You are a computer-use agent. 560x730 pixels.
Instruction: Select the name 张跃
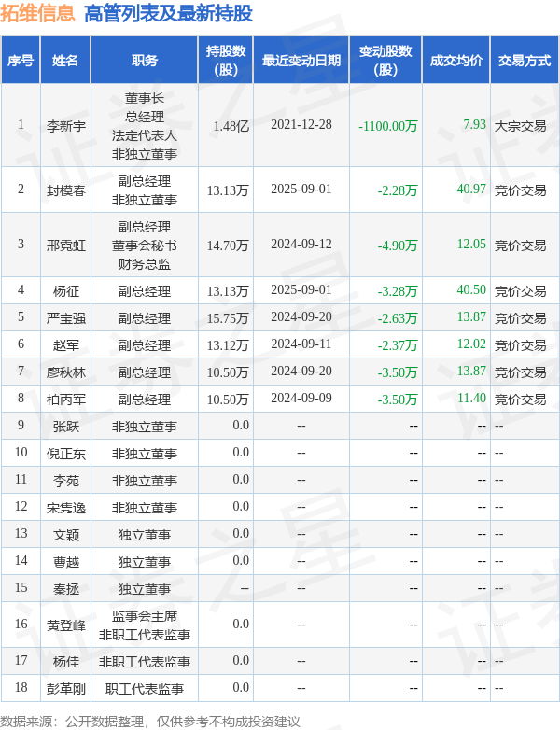(x=65, y=426)
